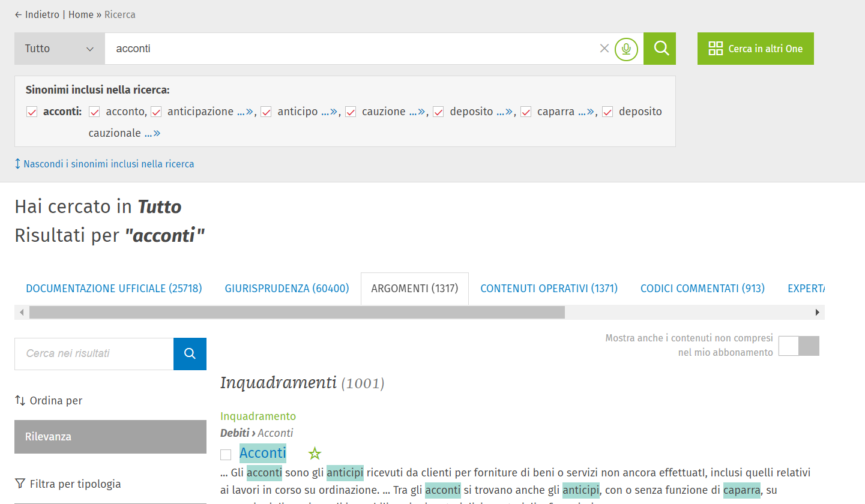Select the checkbox beside Acconti result
The image size is (865, 504).
tap(226, 455)
